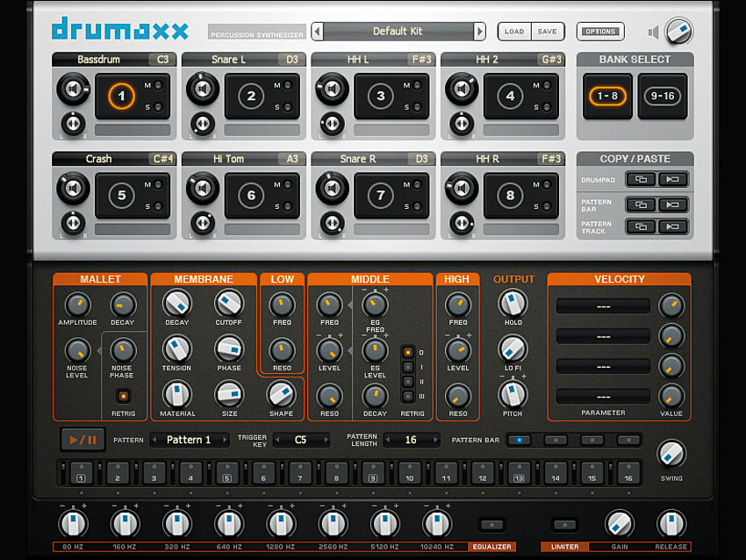Solo the HH R pad
Image resolution: width=746 pixels, height=560 pixels.
[x=547, y=206]
